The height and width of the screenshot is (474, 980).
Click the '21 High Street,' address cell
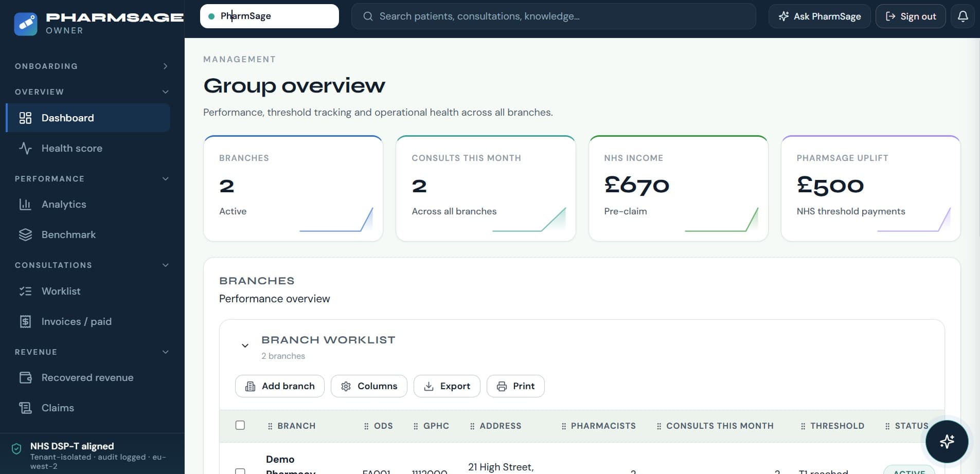[501, 467]
